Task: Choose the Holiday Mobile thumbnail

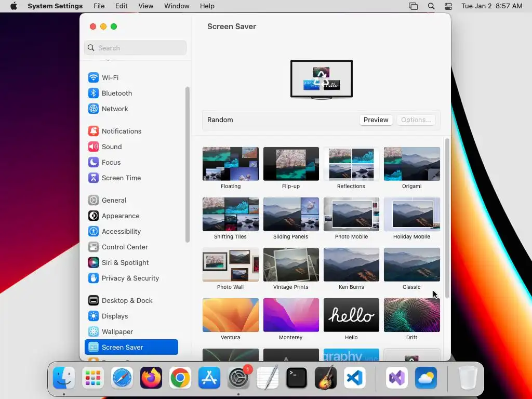Action: (x=412, y=214)
